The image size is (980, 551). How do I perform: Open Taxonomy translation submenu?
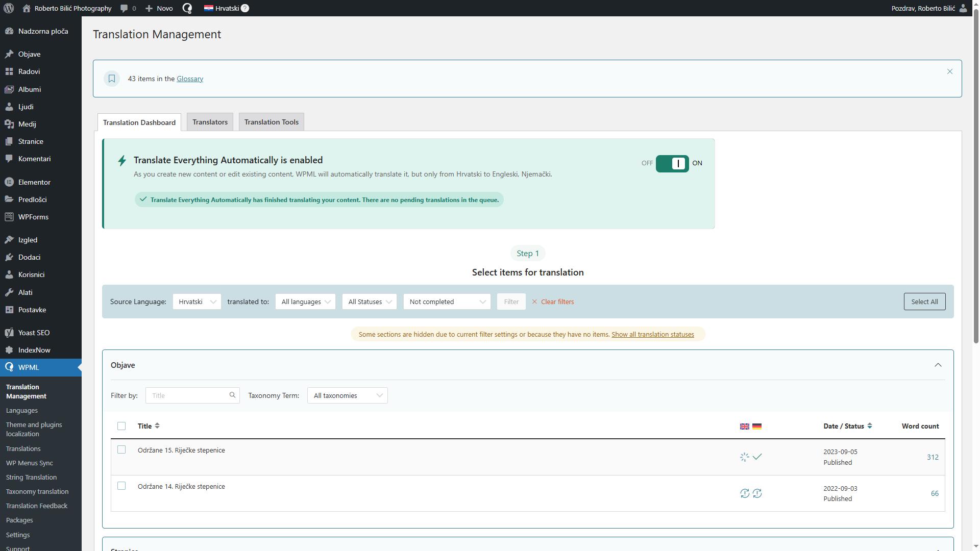click(37, 492)
